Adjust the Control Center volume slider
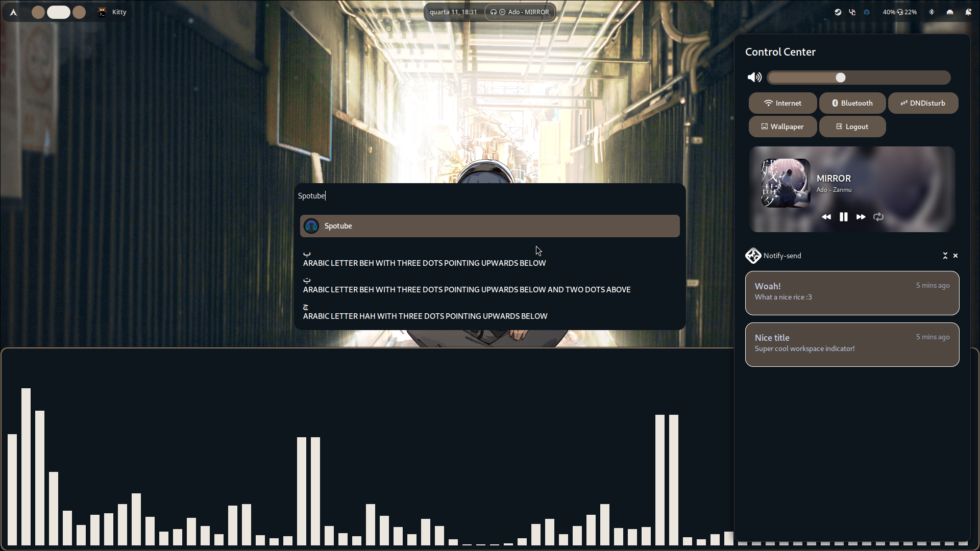Image resolution: width=980 pixels, height=551 pixels. (x=859, y=78)
